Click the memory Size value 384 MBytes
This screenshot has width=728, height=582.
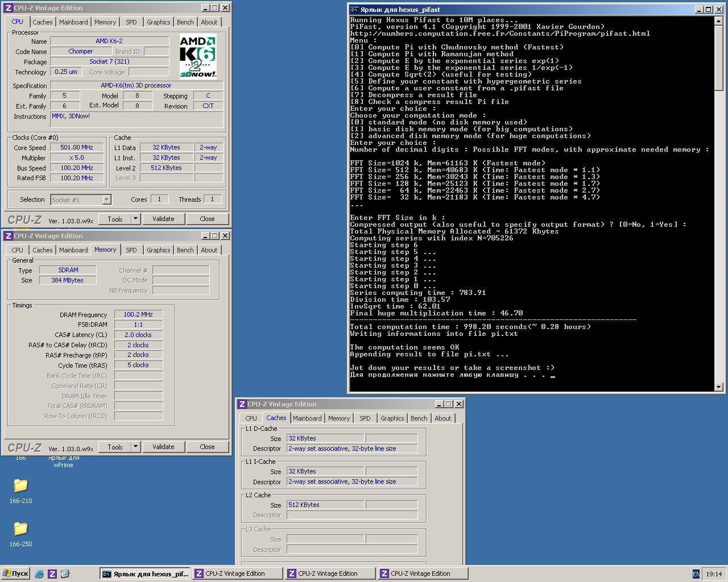click(x=68, y=280)
